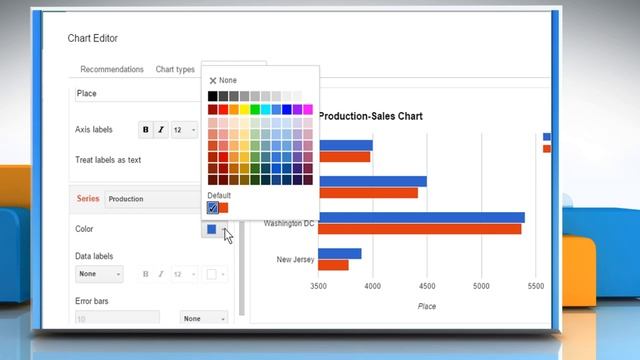Select the orange Default color swatch
This screenshot has height=360, width=640.
point(224,208)
